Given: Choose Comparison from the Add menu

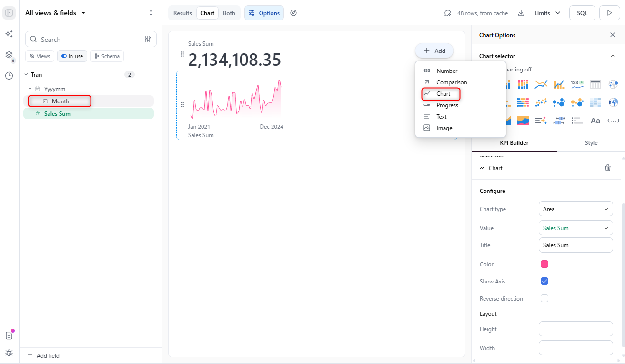Looking at the screenshot, I should 451,82.
